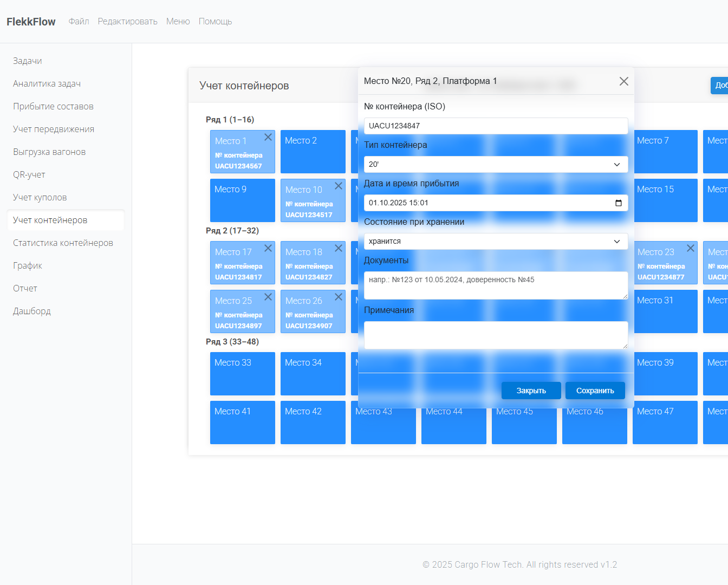Screen dimensions: 728x585
Task: Clear Место 17 using its X icon
Action: 268,249
